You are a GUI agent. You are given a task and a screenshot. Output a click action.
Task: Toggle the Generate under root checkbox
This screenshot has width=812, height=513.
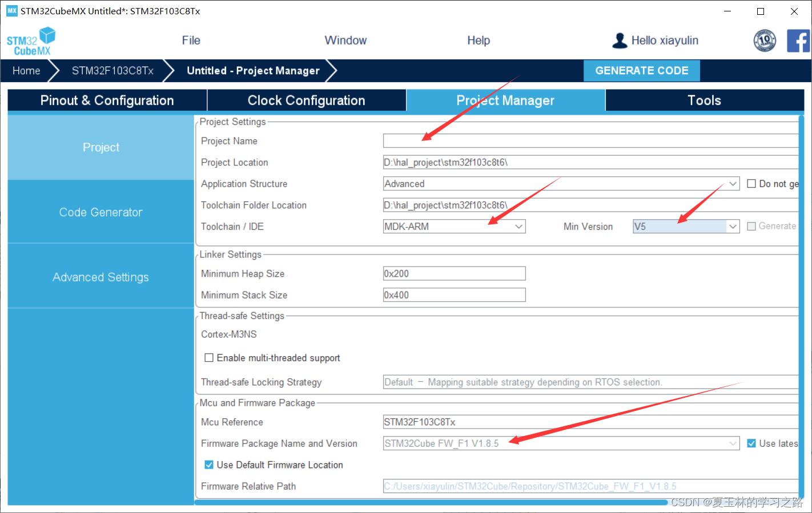coord(751,227)
